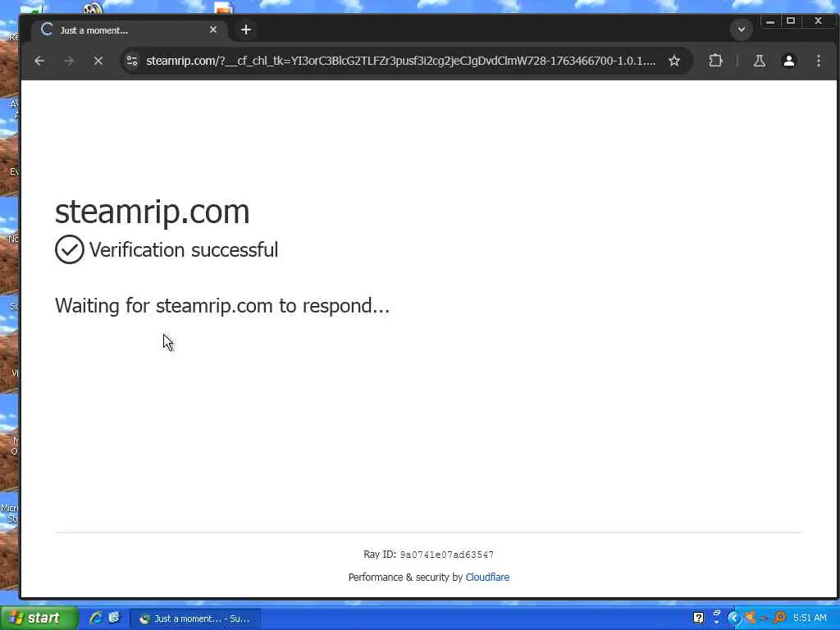Open Chrome three-dot menu
This screenshot has height=630, width=840.
click(x=818, y=61)
